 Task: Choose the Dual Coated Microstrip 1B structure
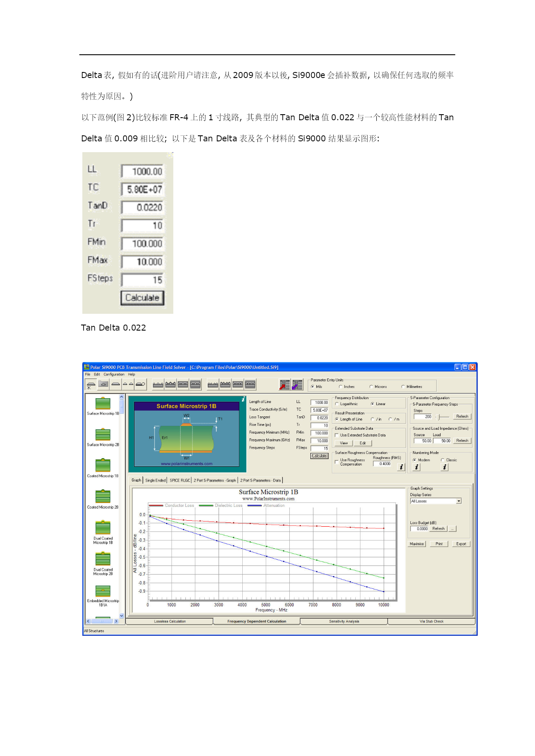103,528
